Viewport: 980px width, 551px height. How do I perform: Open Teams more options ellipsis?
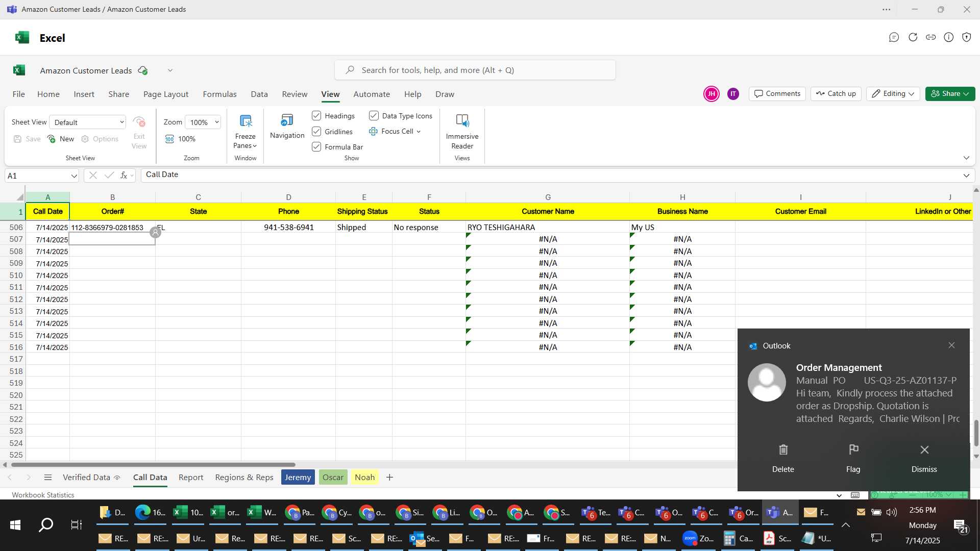(887, 10)
